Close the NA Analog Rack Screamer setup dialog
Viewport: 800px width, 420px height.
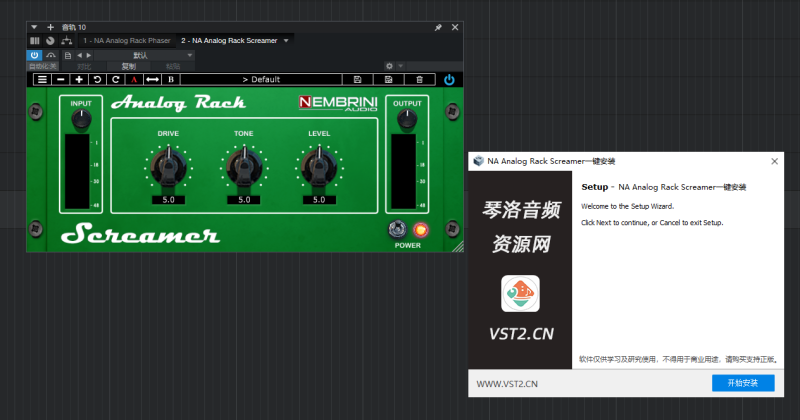(774, 161)
